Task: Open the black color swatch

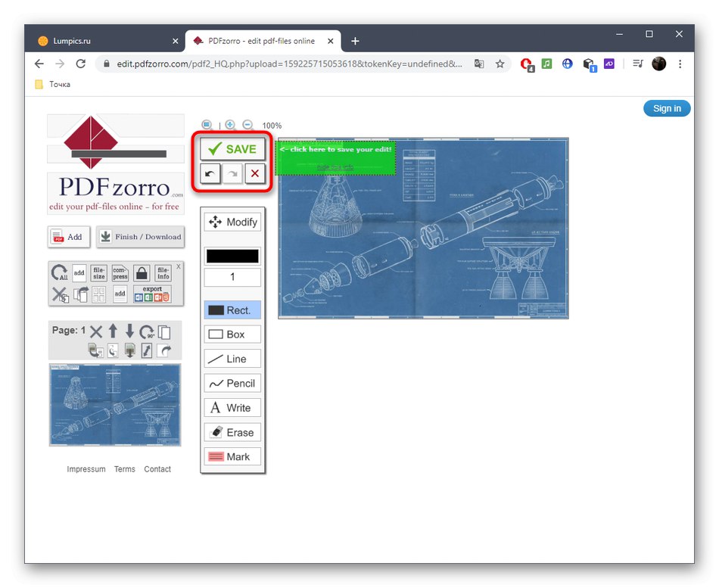Action: pos(232,255)
